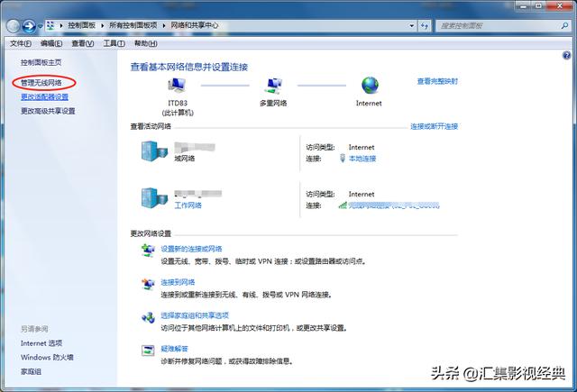
Task: Click the 设置新的连接或网络 icon
Action: (148, 250)
